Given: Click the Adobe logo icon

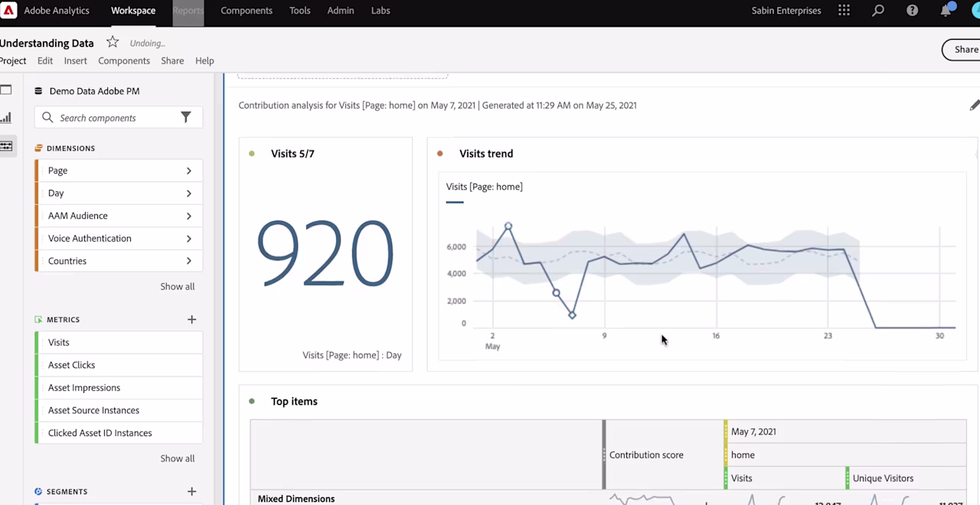Looking at the screenshot, I should (9, 11).
